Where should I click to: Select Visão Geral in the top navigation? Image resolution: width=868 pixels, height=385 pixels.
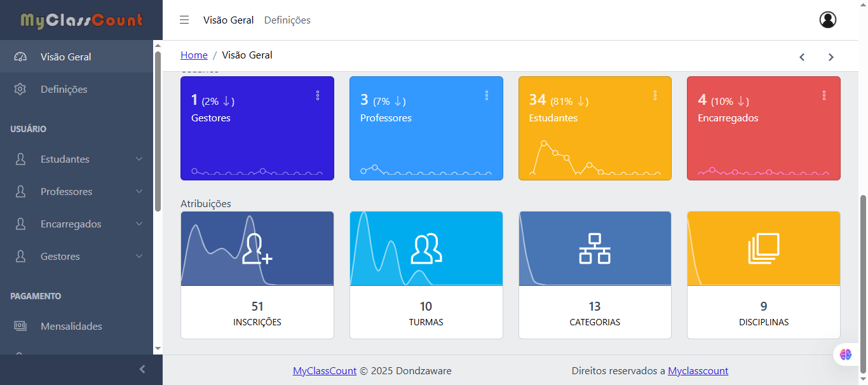[x=229, y=20]
